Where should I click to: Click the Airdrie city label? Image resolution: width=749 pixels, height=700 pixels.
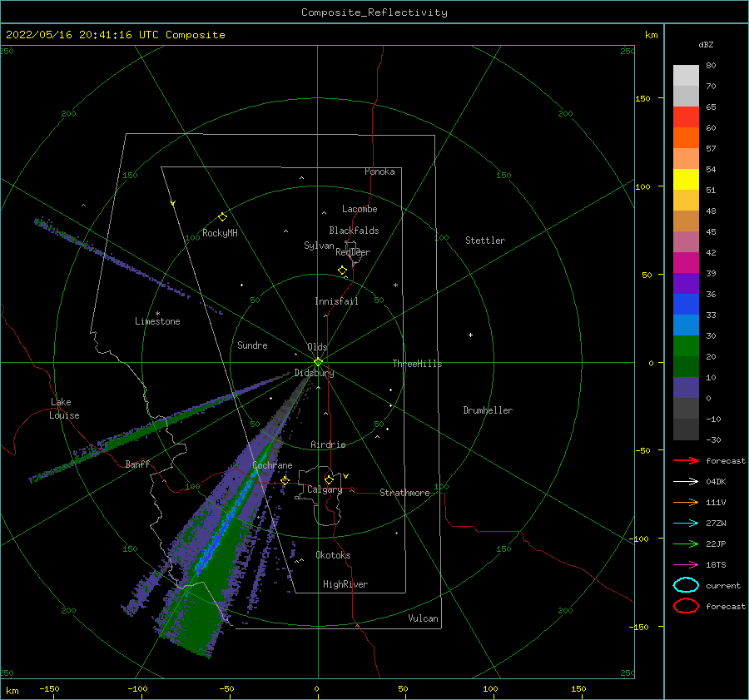(x=328, y=444)
